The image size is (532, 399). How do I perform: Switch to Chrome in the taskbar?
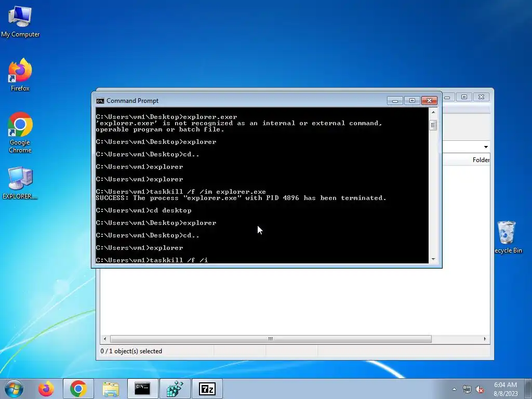pyautogui.click(x=78, y=389)
